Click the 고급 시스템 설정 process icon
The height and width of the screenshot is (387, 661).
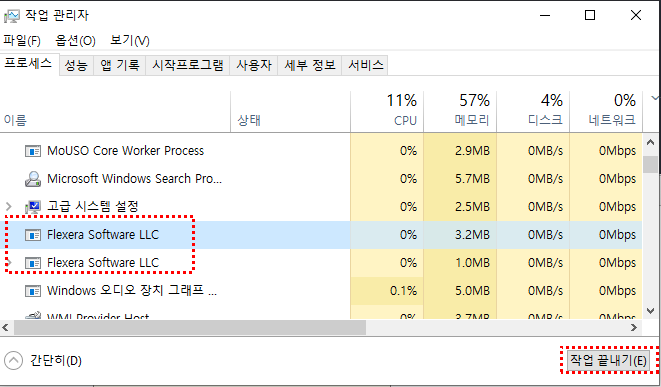[x=33, y=207]
